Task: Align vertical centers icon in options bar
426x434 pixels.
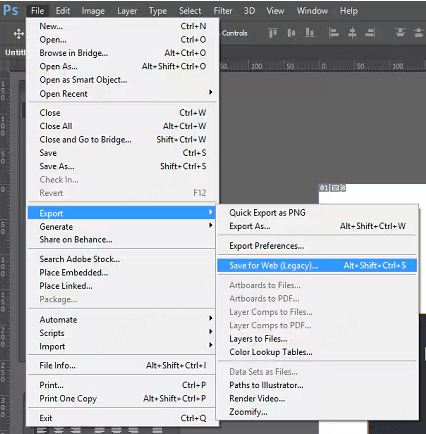Action: 291,33
